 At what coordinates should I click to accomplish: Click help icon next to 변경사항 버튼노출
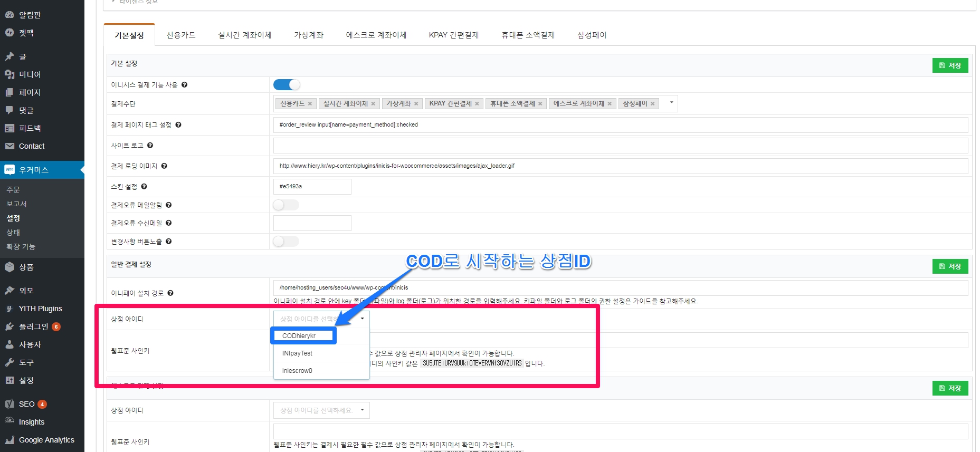click(168, 241)
